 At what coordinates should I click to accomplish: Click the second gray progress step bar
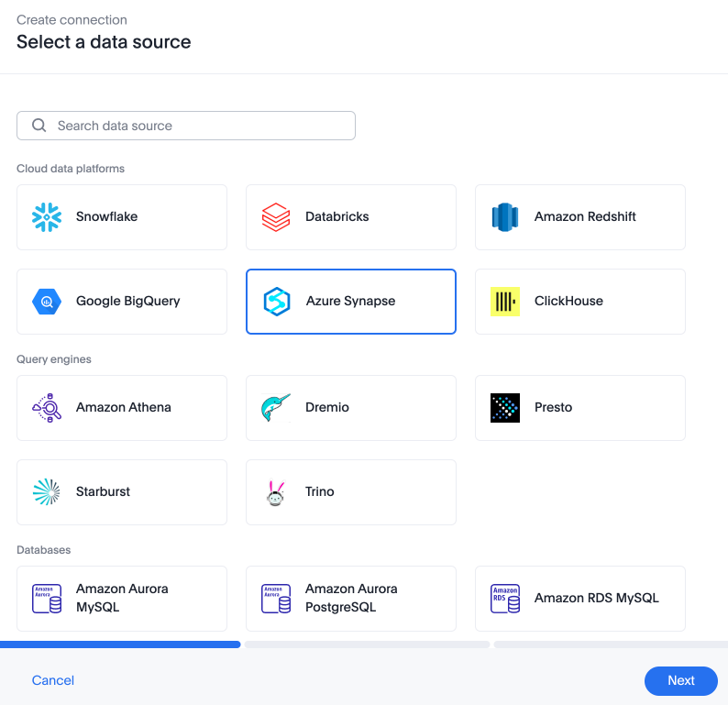[x=368, y=644]
